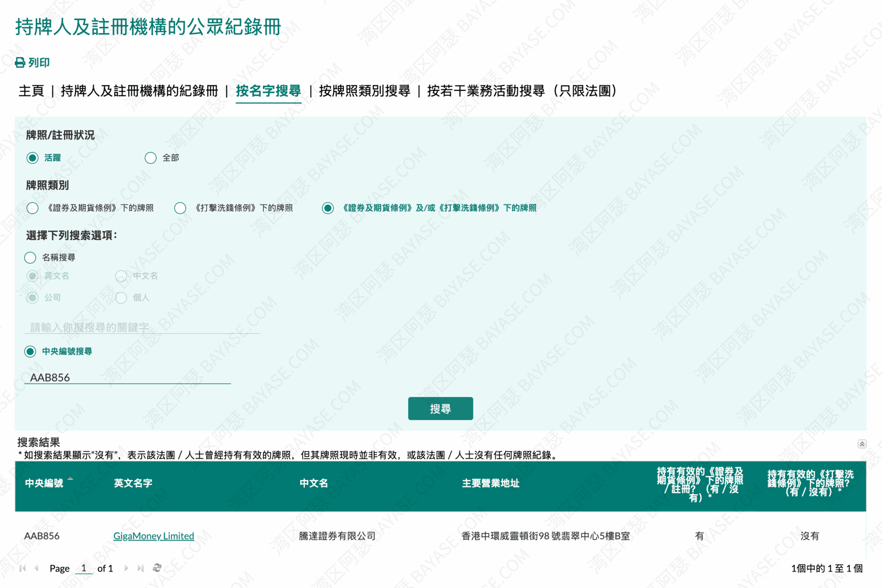Click 持有有效的《打擊洗錢條例》 column header
The width and height of the screenshot is (882, 588).
[810, 483]
